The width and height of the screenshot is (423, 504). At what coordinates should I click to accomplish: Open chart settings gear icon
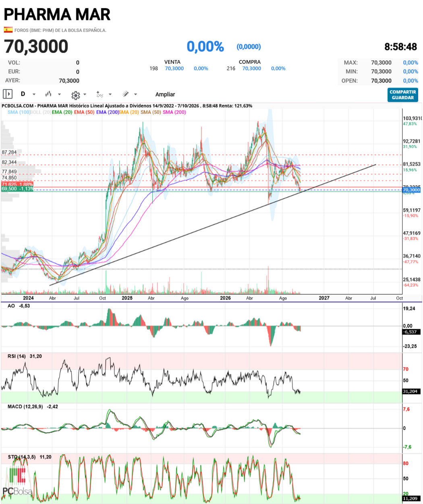[x=75, y=95]
